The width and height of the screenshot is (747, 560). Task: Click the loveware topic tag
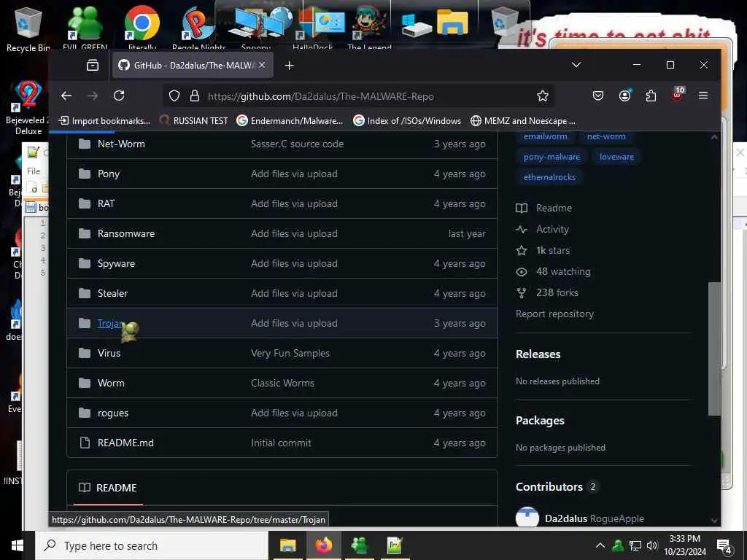616,157
